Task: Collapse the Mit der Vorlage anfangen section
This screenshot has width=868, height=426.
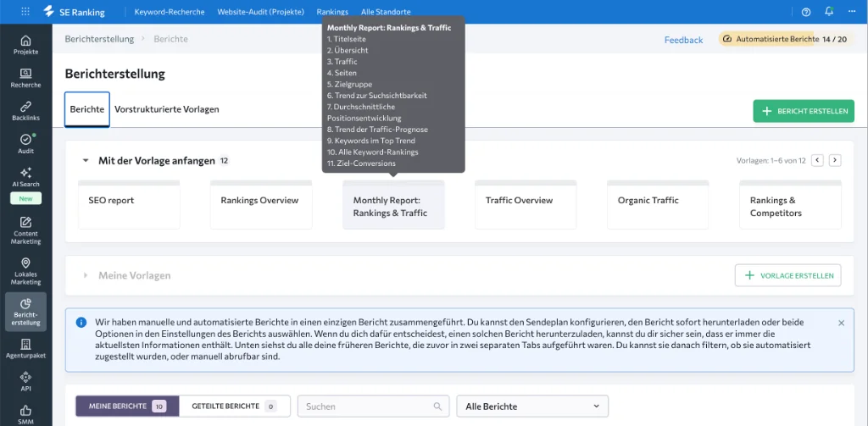Action: [86, 161]
